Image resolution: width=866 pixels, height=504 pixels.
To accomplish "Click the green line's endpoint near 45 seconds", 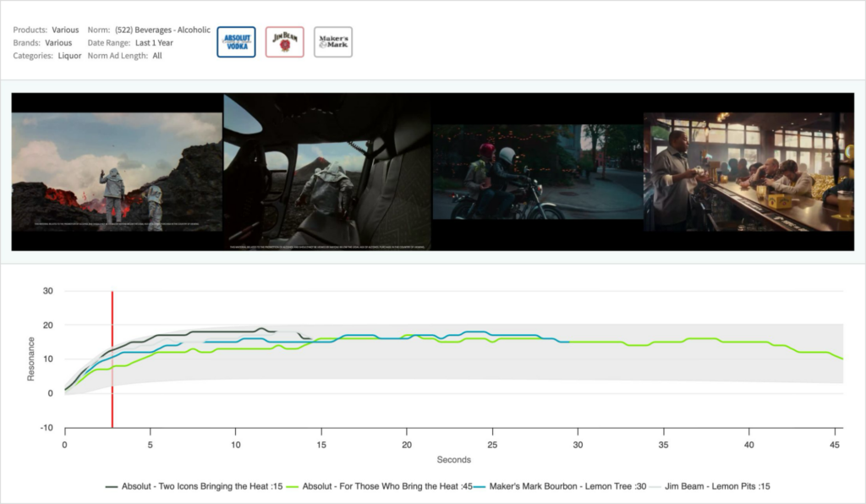I will (x=842, y=359).
